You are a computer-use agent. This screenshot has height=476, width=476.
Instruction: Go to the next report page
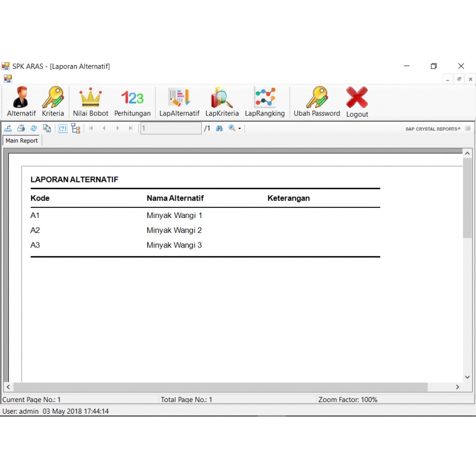[117, 128]
